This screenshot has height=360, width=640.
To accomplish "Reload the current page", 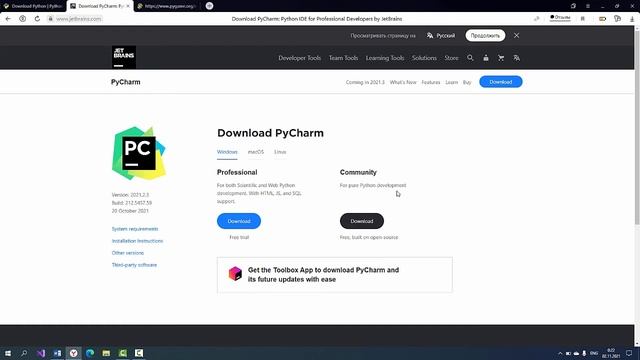I will point(37,19).
